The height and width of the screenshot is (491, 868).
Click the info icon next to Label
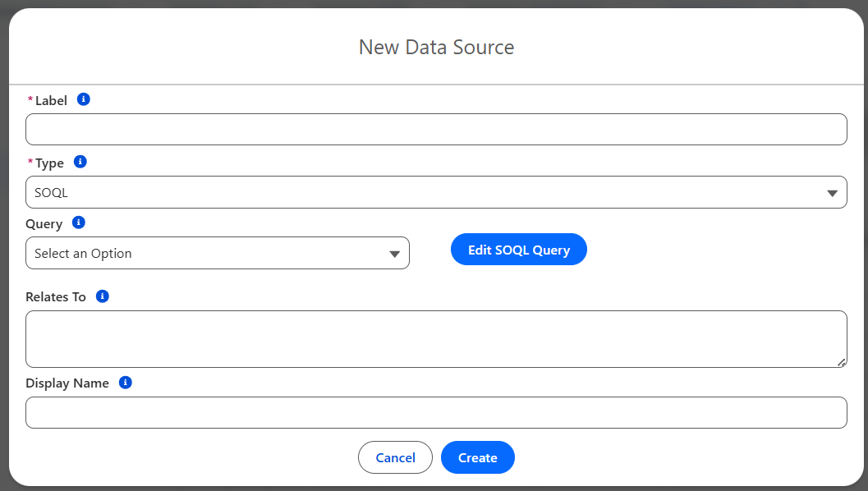point(83,99)
